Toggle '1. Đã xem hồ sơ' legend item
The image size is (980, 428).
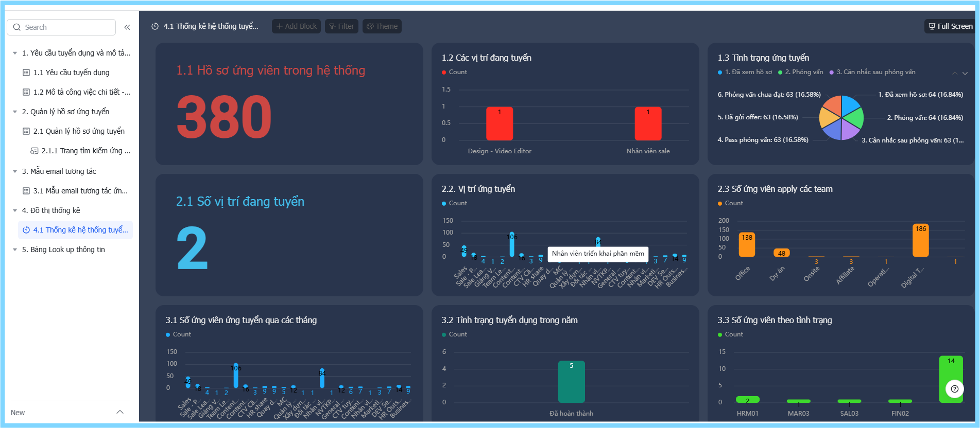coord(745,72)
